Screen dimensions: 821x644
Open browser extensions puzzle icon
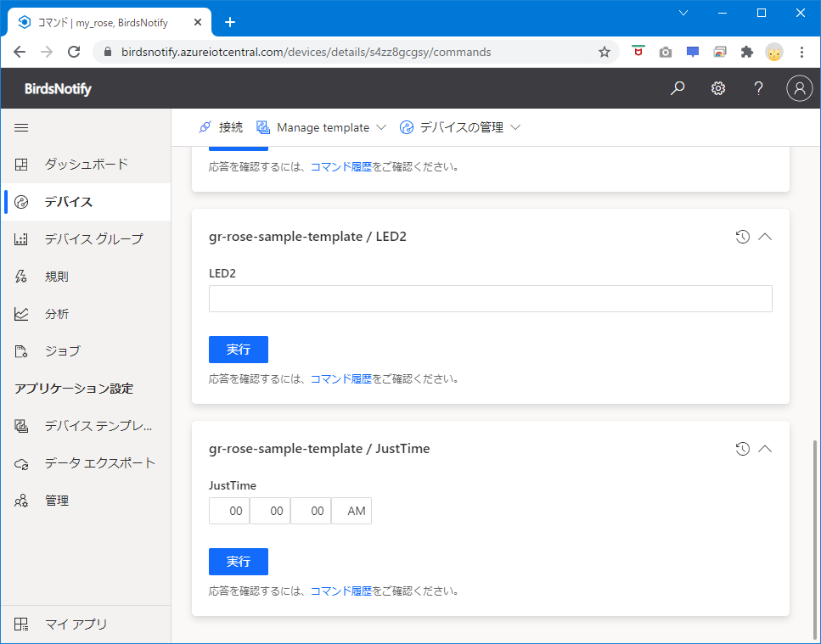coord(747,52)
